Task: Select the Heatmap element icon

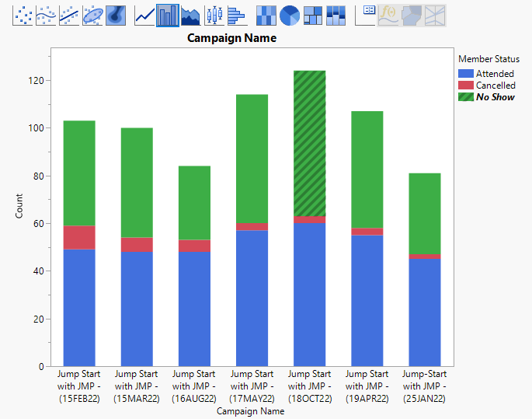Action: pyautogui.click(x=266, y=16)
